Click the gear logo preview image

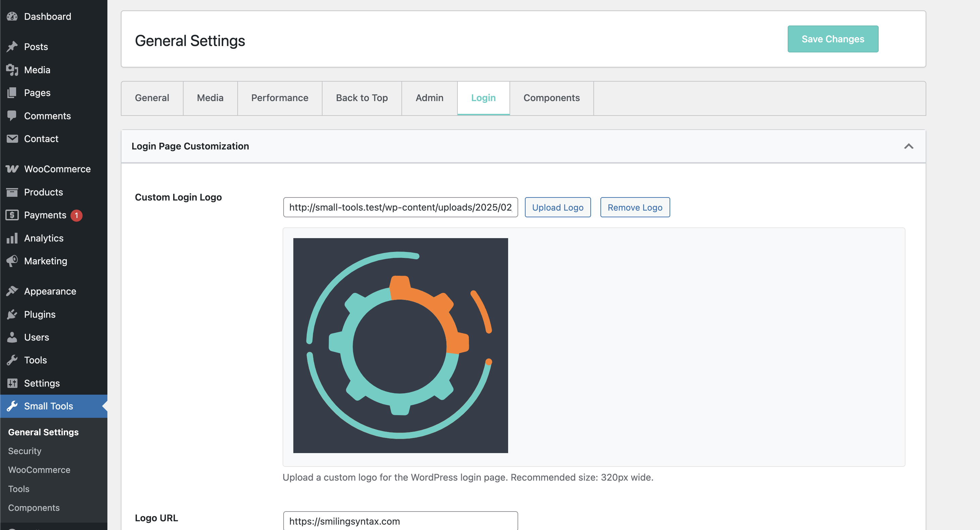pos(400,345)
